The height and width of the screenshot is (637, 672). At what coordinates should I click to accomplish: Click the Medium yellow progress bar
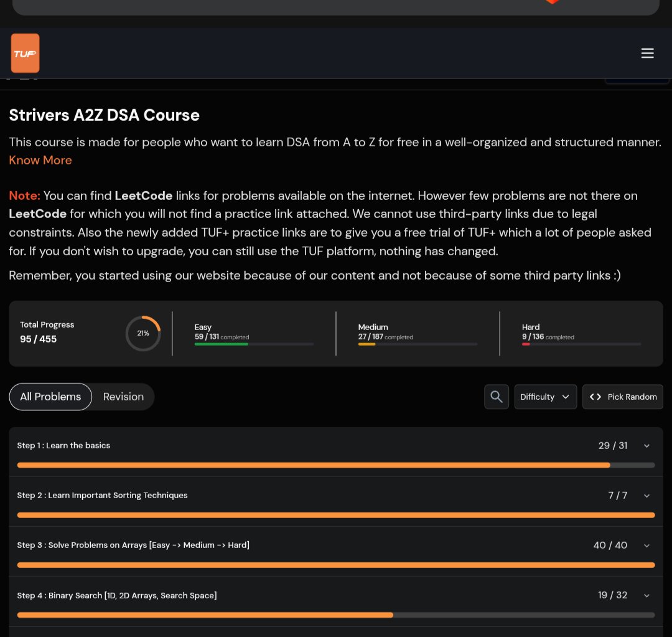pos(418,344)
